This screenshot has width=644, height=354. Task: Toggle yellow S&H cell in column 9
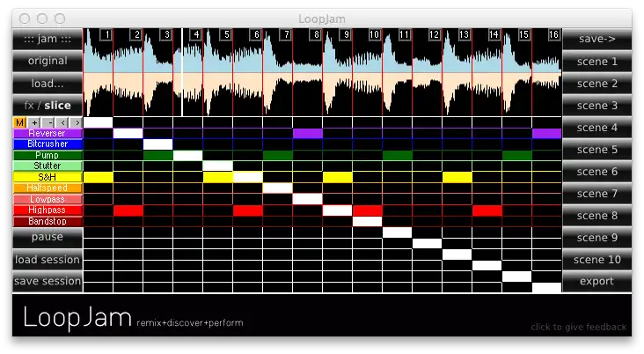[338, 177]
